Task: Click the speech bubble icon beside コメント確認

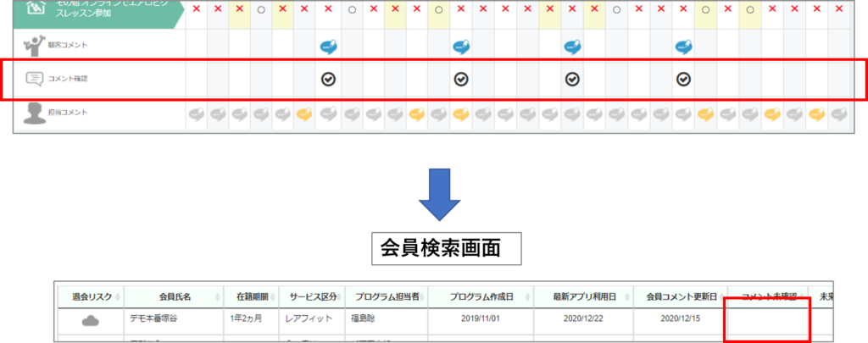Action: 34,79
